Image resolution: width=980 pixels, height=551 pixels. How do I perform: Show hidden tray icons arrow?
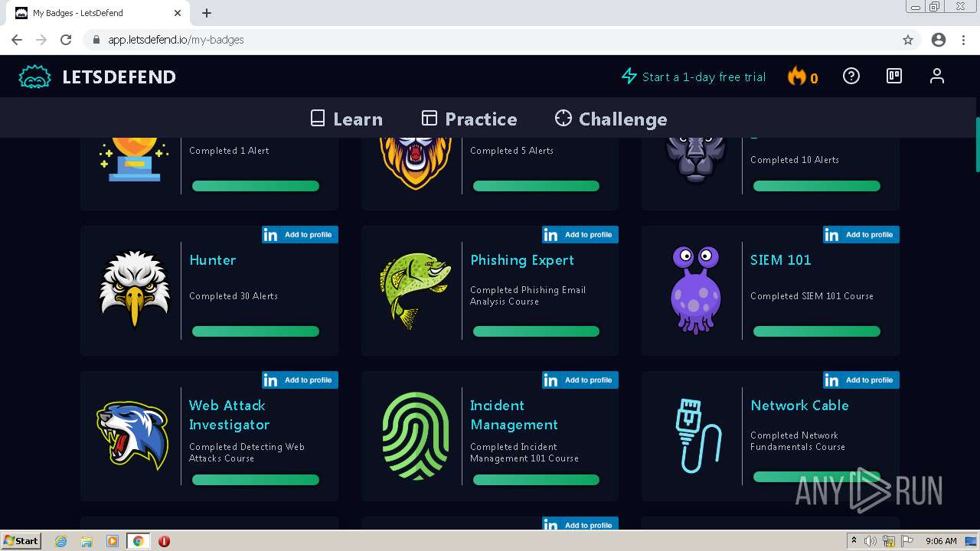[x=854, y=541]
